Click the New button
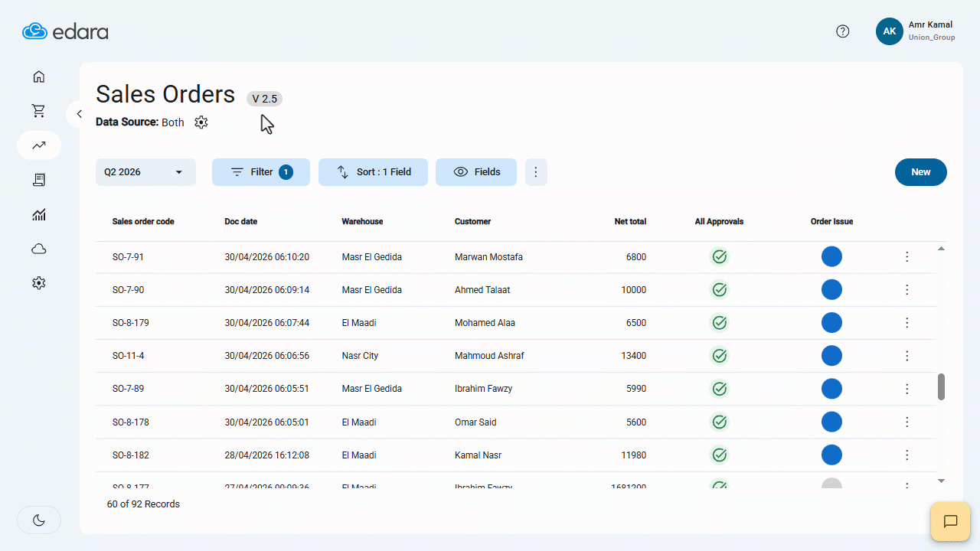Screen dimensions: 980x551 tap(921, 172)
